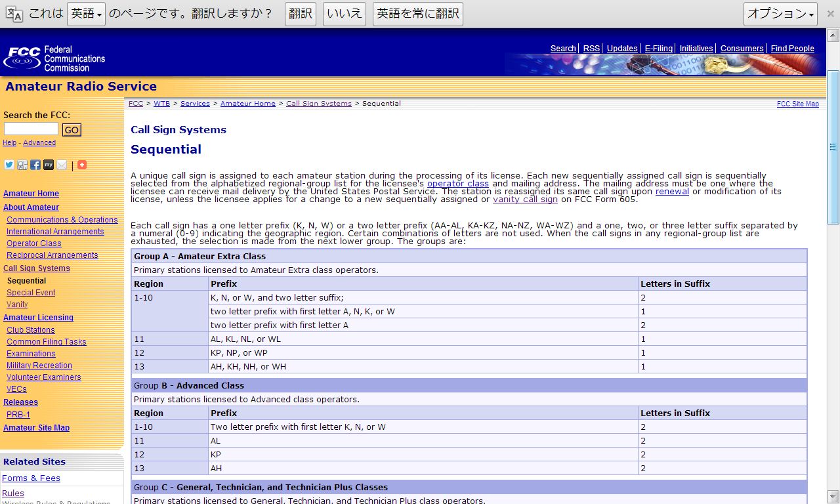Open Special Event sidebar link
This screenshot has width=840, height=504.
click(31, 293)
